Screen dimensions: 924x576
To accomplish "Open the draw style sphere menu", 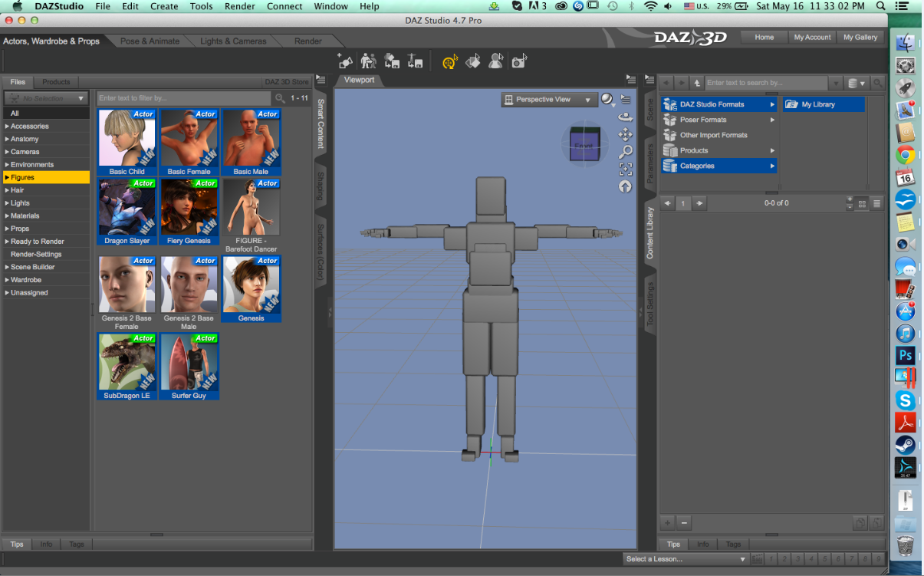I will point(608,100).
